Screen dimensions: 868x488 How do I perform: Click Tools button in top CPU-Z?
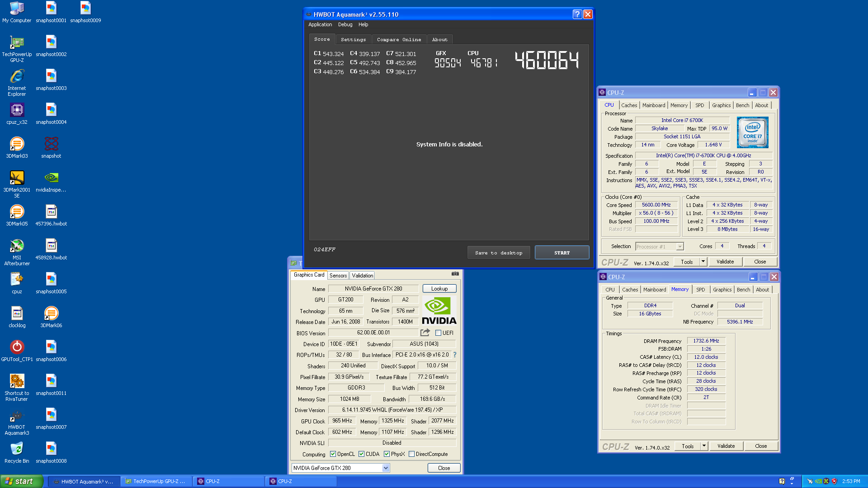(x=687, y=262)
